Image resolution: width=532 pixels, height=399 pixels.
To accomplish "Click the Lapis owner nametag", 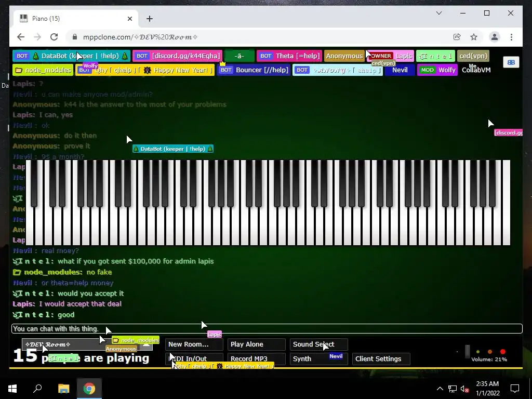I will (390, 56).
